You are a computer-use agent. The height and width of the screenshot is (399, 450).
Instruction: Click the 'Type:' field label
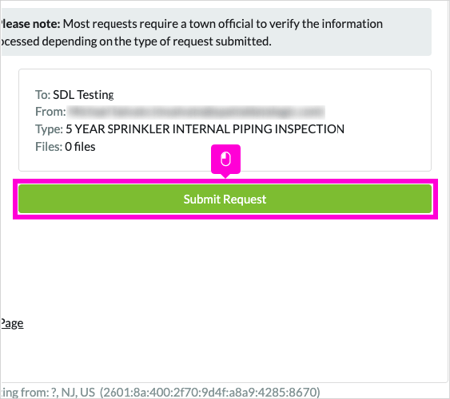point(49,129)
